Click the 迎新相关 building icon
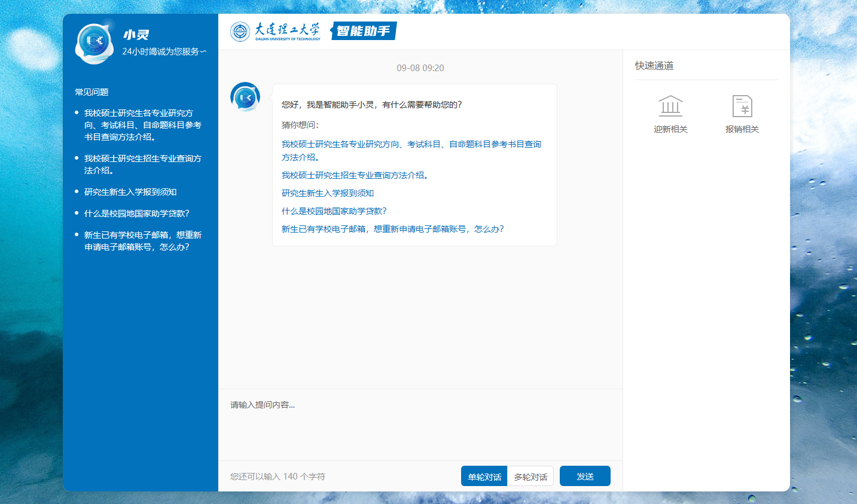This screenshot has width=857, height=504. pos(670,106)
